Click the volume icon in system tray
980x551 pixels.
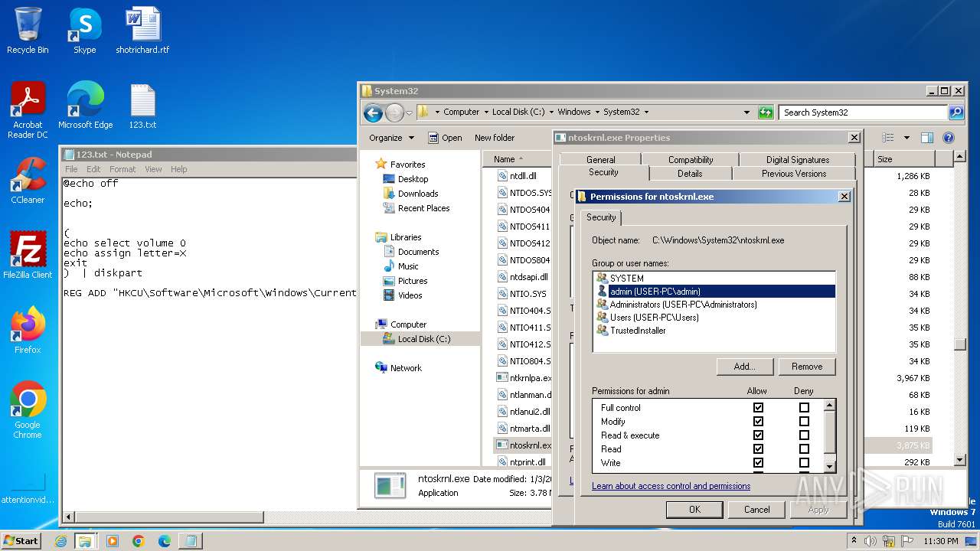871,541
